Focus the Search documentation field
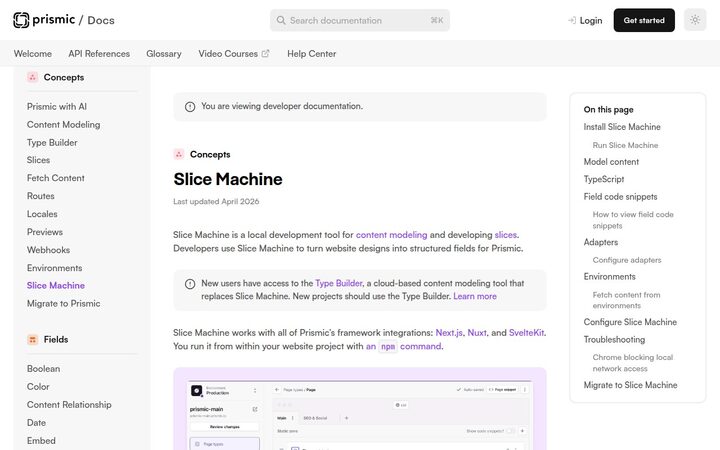The image size is (720, 450). (360, 20)
